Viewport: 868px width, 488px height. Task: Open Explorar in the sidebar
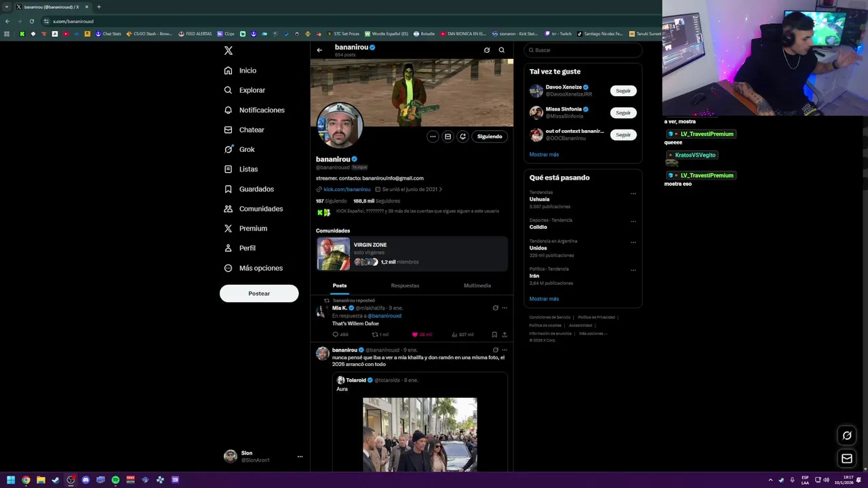pos(245,90)
